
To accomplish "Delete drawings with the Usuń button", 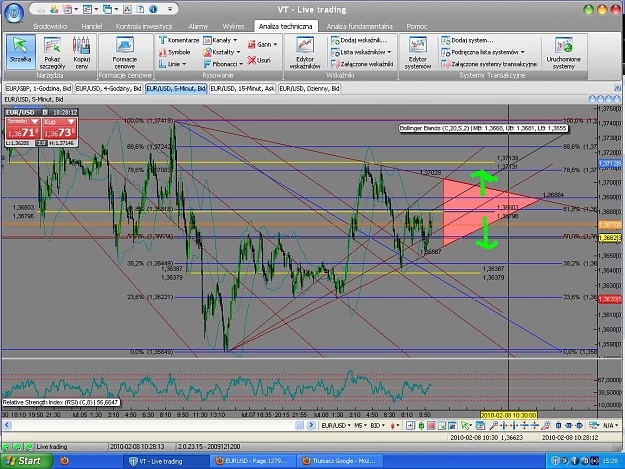I will (x=259, y=60).
